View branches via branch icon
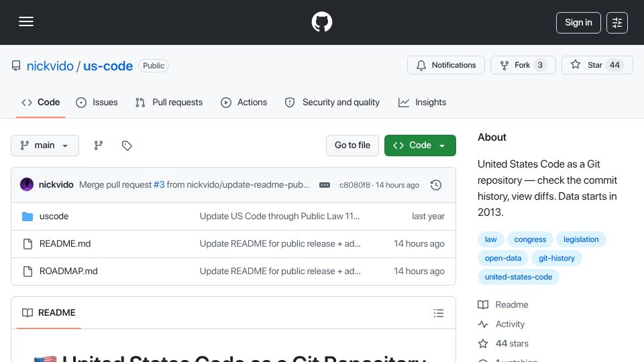Viewport: 644px width, 362px height. coord(98,145)
